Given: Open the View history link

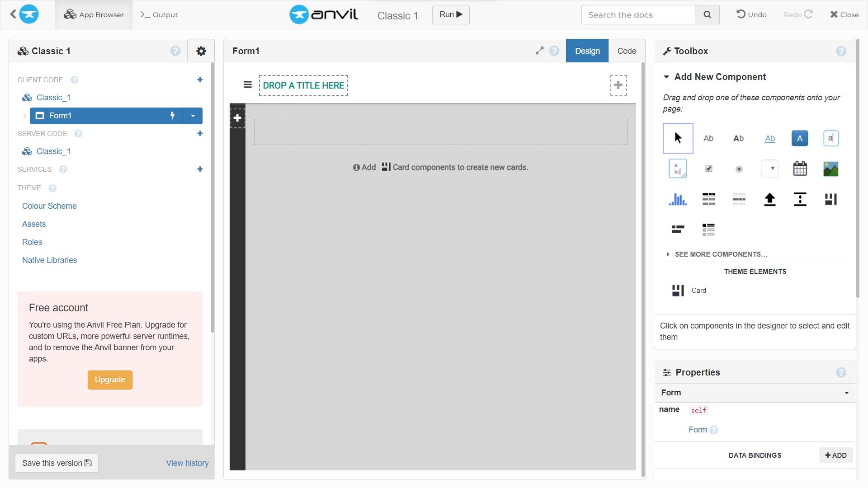Looking at the screenshot, I should (187, 463).
